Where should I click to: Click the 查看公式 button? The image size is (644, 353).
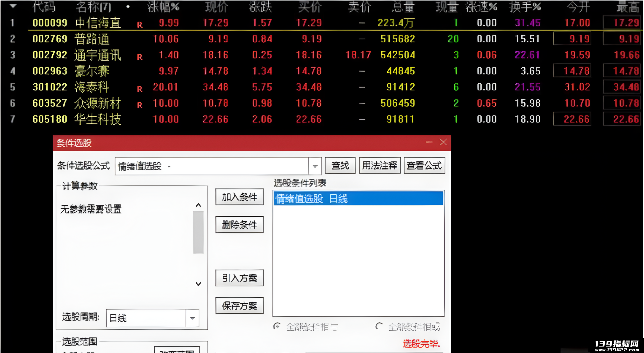(x=424, y=165)
